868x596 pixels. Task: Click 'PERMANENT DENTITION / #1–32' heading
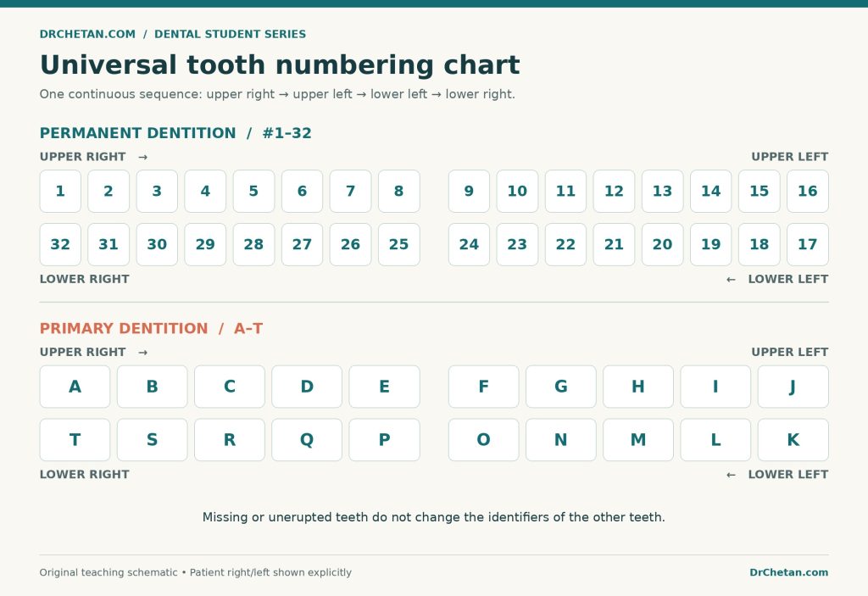175,133
